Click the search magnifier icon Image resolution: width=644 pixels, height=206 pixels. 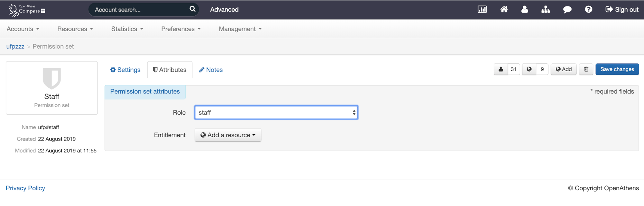click(x=192, y=9)
